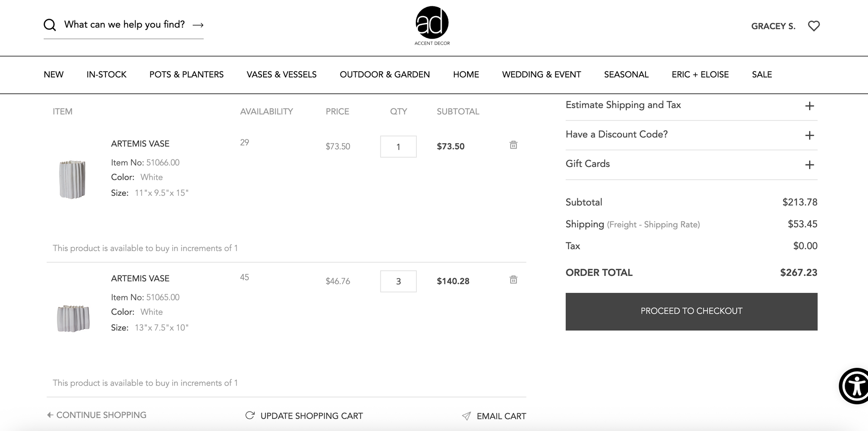Go to the Sale menu item
Screen dimensions: 868x431
[x=762, y=75]
